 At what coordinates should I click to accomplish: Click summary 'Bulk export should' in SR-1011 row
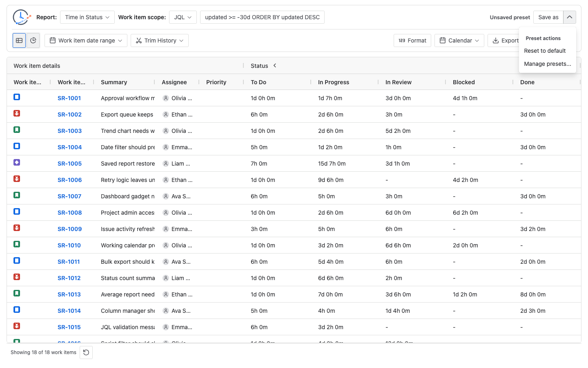pyautogui.click(x=128, y=262)
